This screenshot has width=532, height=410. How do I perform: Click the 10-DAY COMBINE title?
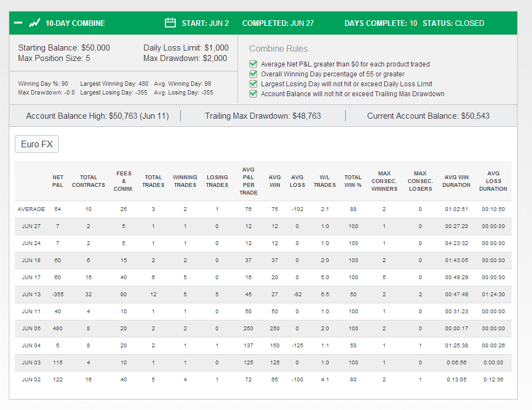click(75, 23)
